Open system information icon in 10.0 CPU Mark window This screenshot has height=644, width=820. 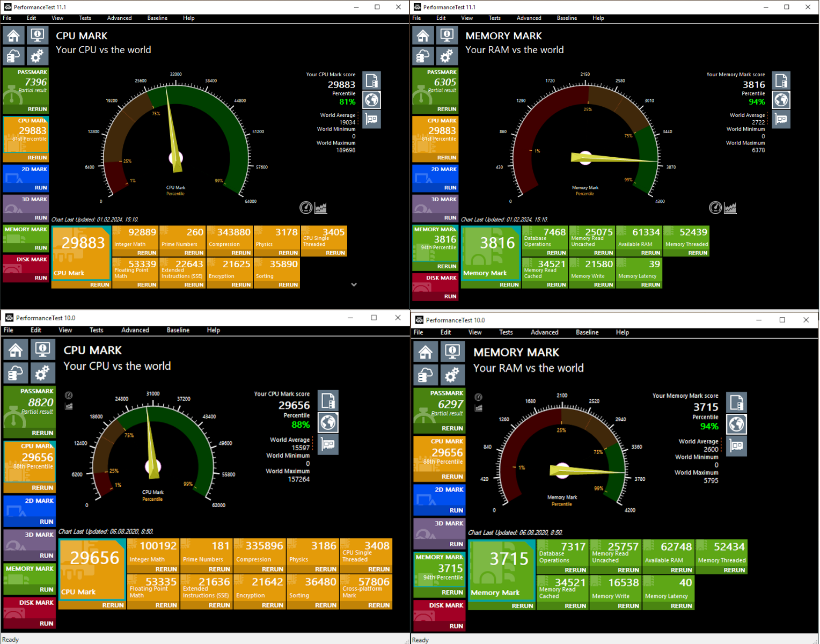pos(42,350)
